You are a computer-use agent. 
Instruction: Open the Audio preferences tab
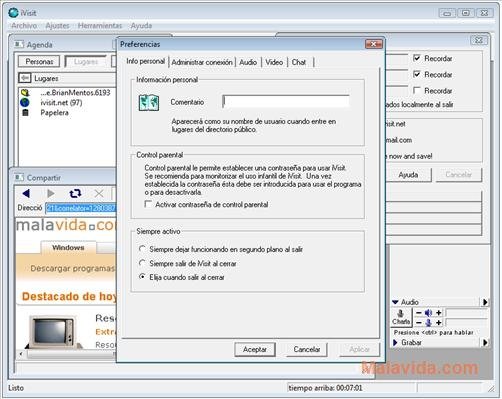tap(248, 62)
